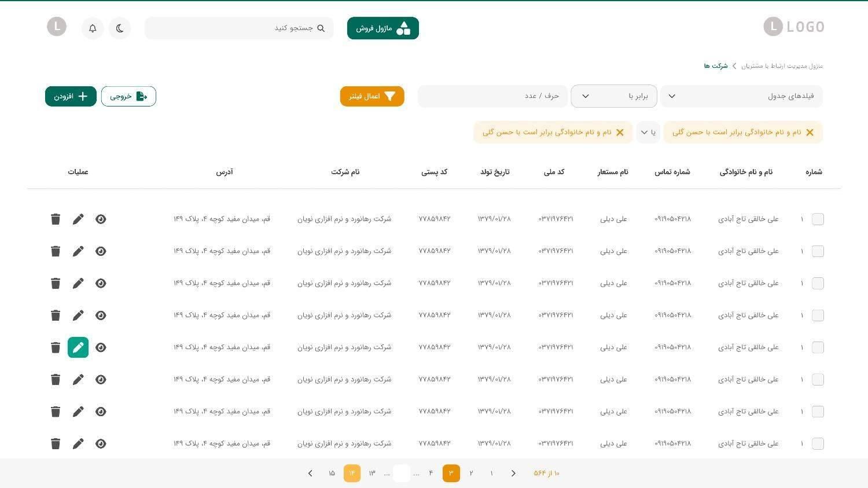The height and width of the screenshot is (488, 868).
Task: Select page ۱۳ in pagination
Action: coord(372,473)
